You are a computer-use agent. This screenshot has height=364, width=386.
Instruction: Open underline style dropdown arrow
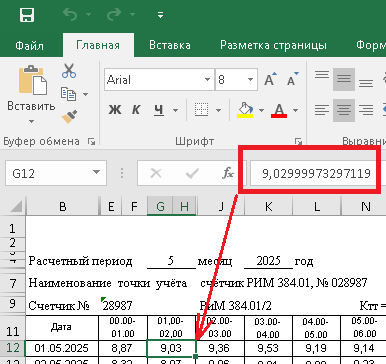pos(175,110)
